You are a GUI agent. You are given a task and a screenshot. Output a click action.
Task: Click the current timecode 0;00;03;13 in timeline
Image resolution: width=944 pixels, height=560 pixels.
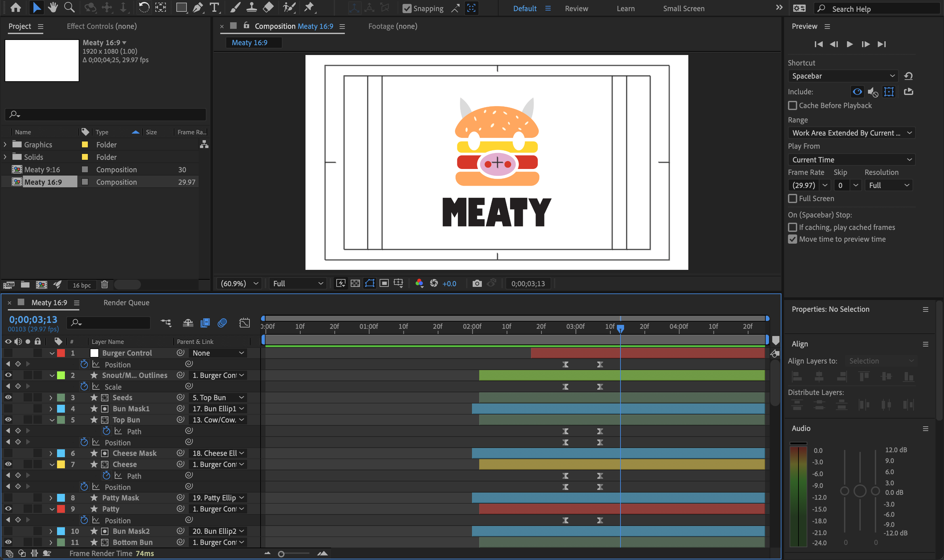pos(33,319)
